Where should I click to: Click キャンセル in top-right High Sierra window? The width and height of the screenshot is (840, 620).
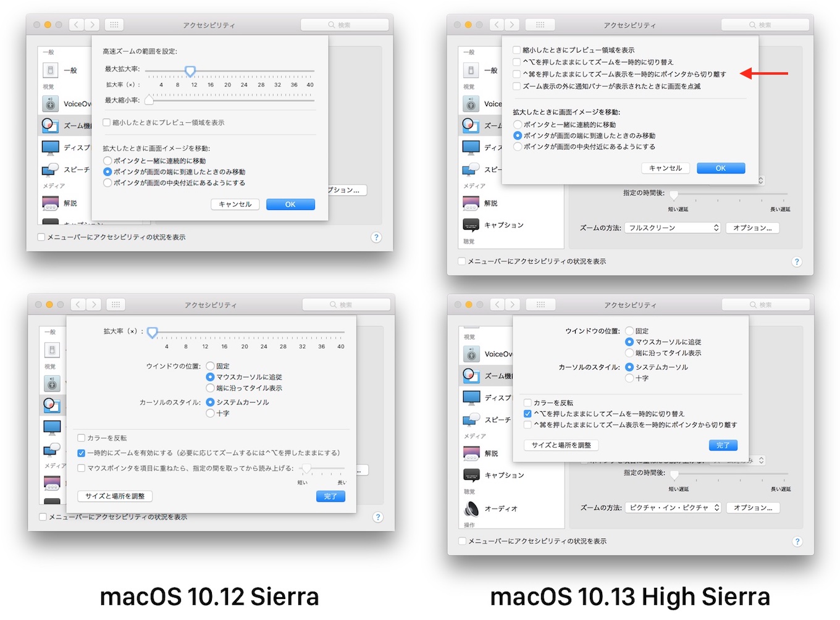click(x=666, y=168)
